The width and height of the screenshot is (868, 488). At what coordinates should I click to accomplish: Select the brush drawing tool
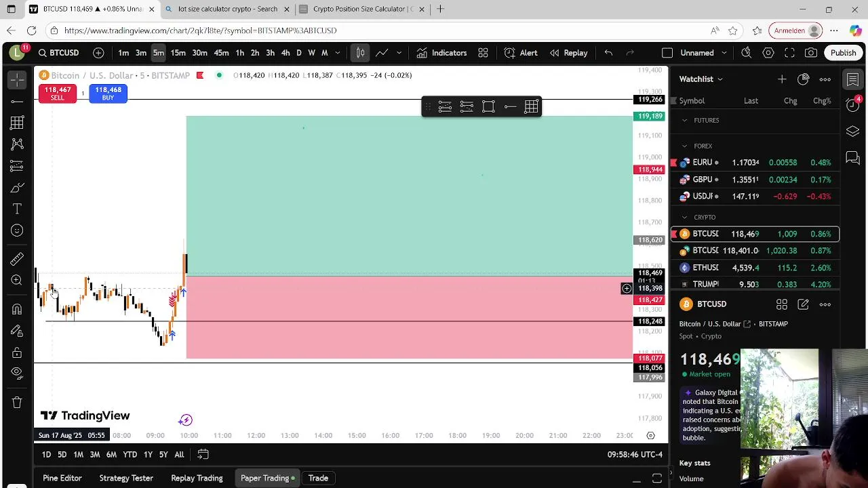[x=17, y=188]
